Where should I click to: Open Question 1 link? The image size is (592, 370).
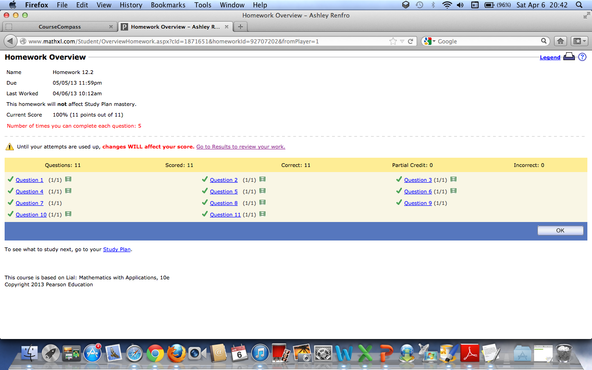(x=29, y=180)
